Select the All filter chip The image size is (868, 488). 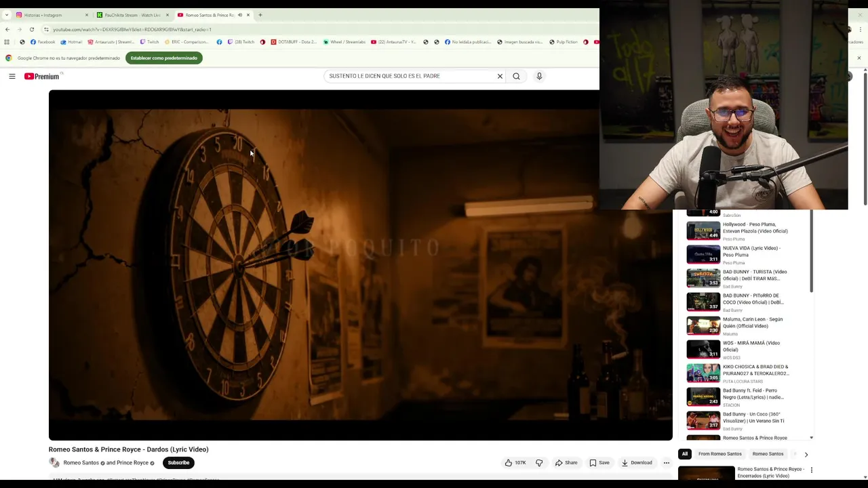click(x=684, y=454)
